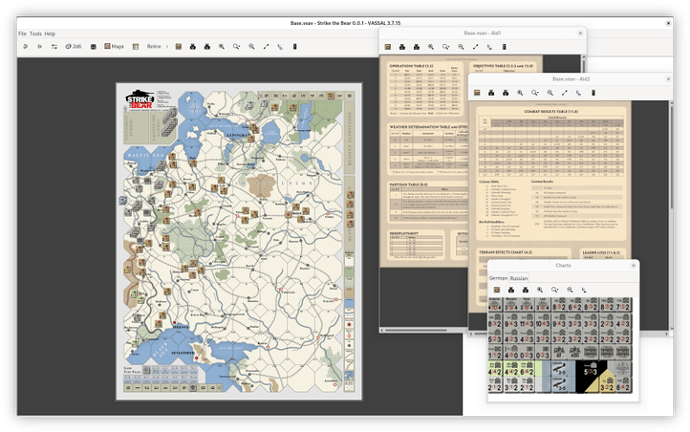Click the stack icon beside Aid2 overview icon

(x=491, y=93)
